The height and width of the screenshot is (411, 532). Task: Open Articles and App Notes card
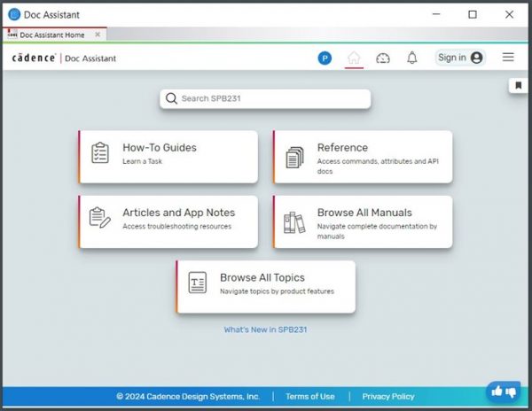coord(168,222)
